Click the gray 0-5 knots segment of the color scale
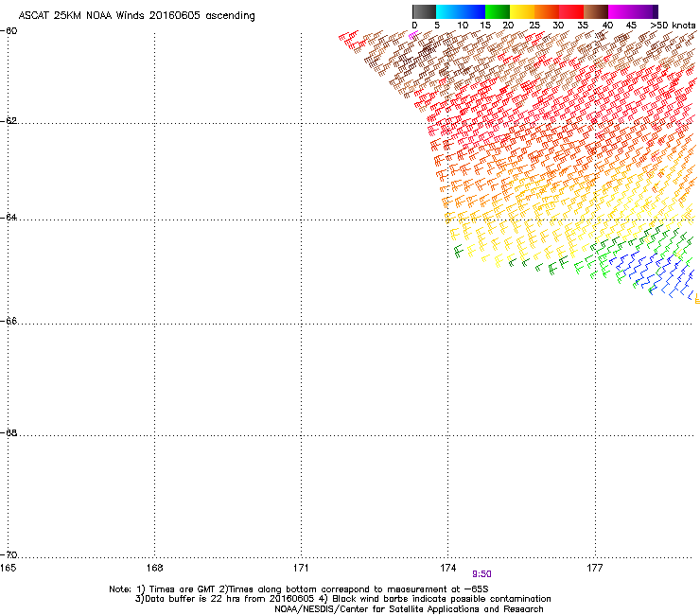This screenshot has width=700, height=615. 424,11
